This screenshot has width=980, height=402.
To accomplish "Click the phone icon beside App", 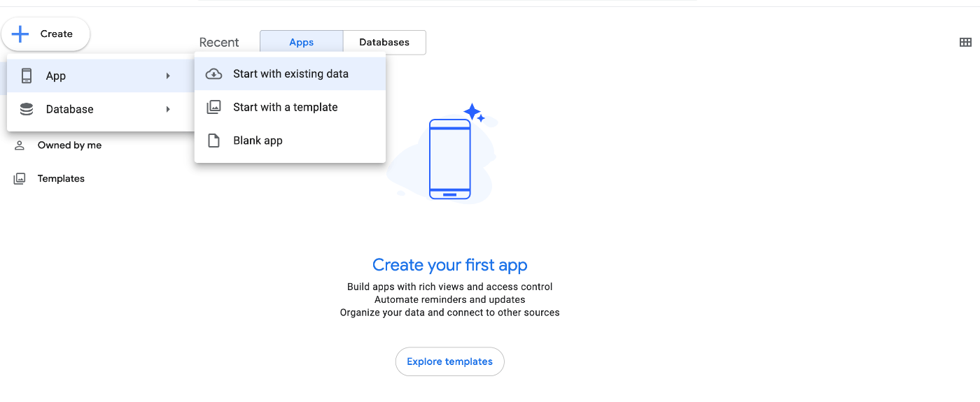I will 27,76.
